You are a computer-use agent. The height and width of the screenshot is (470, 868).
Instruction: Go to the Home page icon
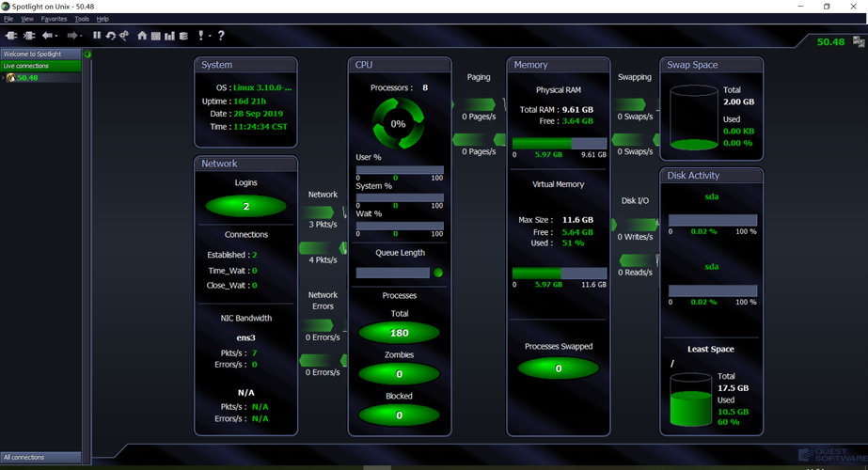point(142,36)
